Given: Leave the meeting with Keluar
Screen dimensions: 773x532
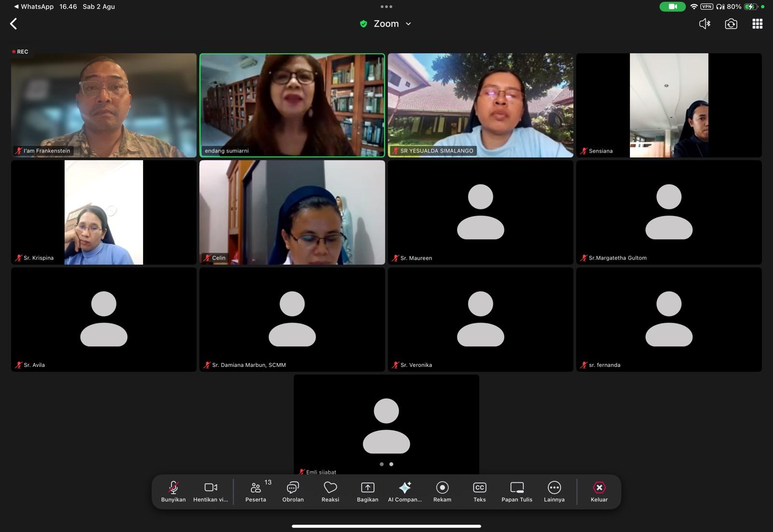Looking at the screenshot, I should coord(599,491).
